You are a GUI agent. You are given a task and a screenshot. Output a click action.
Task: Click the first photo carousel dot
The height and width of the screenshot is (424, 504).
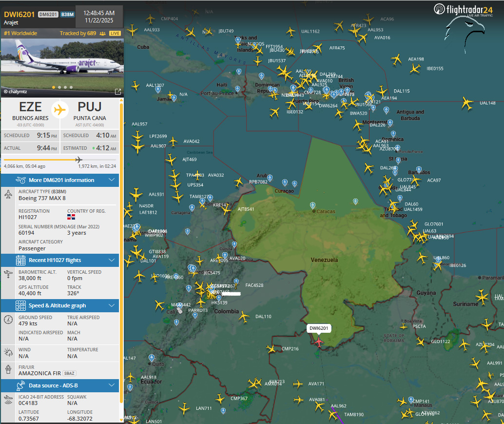53,87
